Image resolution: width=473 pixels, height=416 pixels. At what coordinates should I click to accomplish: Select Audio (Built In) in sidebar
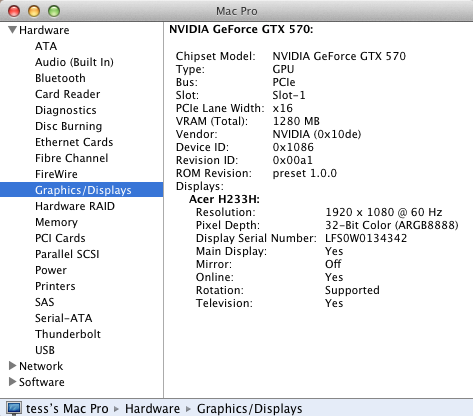74,62
